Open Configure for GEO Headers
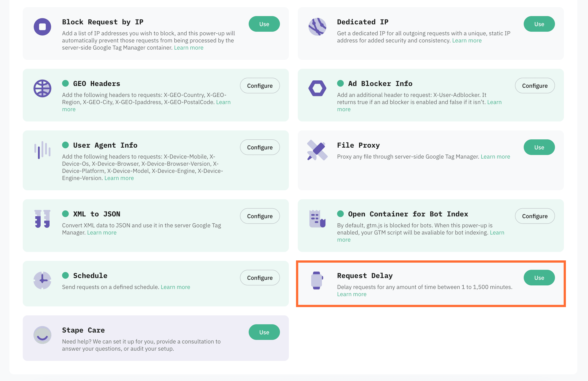The image size is (588, 381). click(260, 86)
